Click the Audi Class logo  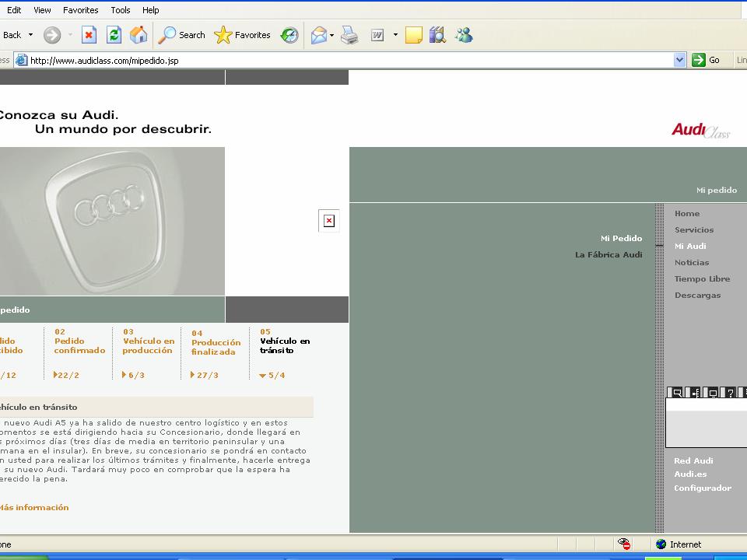point(700,130)
